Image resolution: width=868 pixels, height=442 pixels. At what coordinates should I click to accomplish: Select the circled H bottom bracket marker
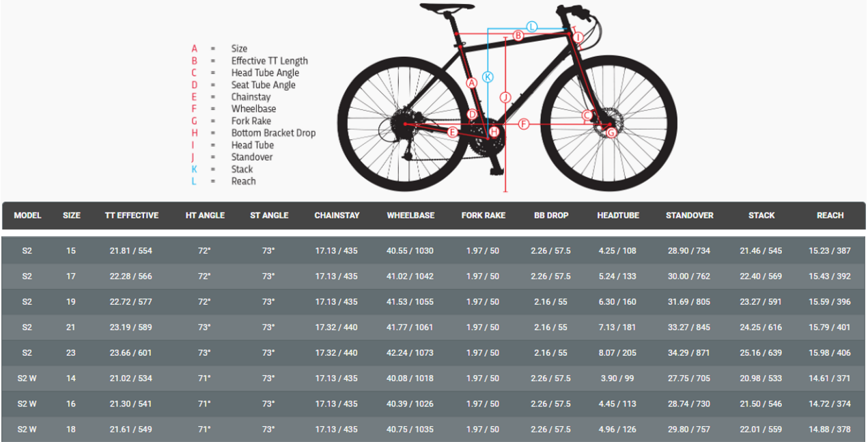pyautogui.click(x=494, y=131)
